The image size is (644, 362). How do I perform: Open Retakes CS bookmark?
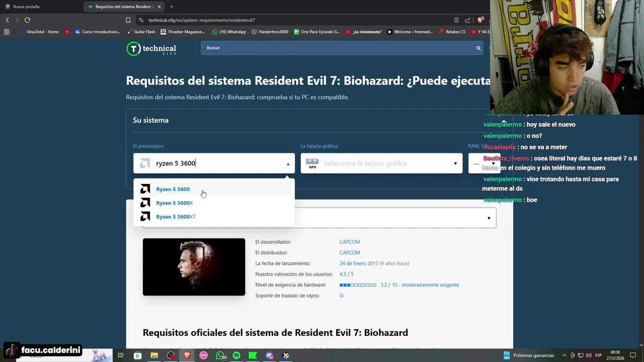tap(452, 32)
